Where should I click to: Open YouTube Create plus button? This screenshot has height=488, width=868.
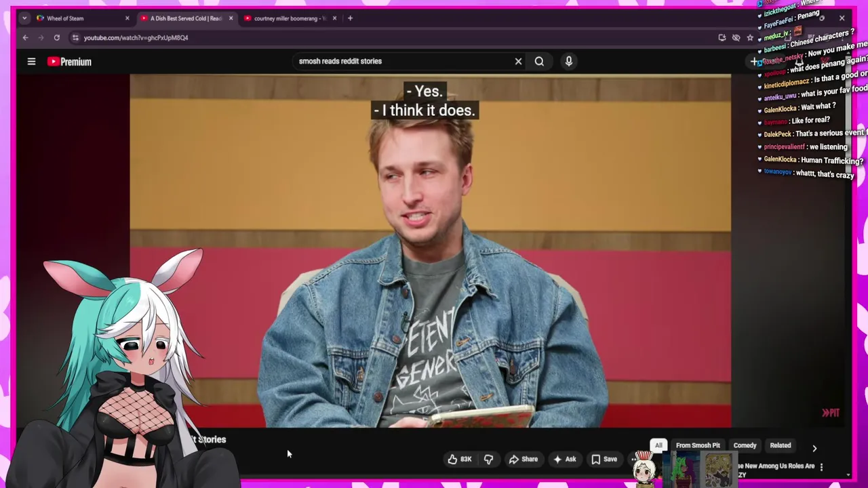tap(754, 62)
